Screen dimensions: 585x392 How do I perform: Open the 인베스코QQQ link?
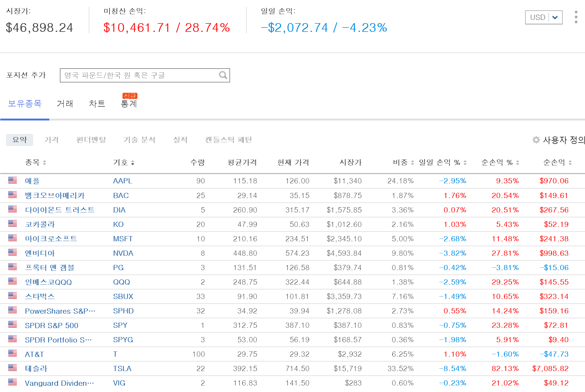point(48,282)
